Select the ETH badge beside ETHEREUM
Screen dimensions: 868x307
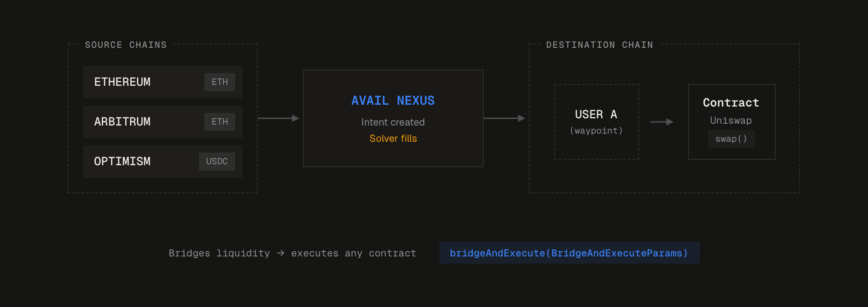(220, 82)
